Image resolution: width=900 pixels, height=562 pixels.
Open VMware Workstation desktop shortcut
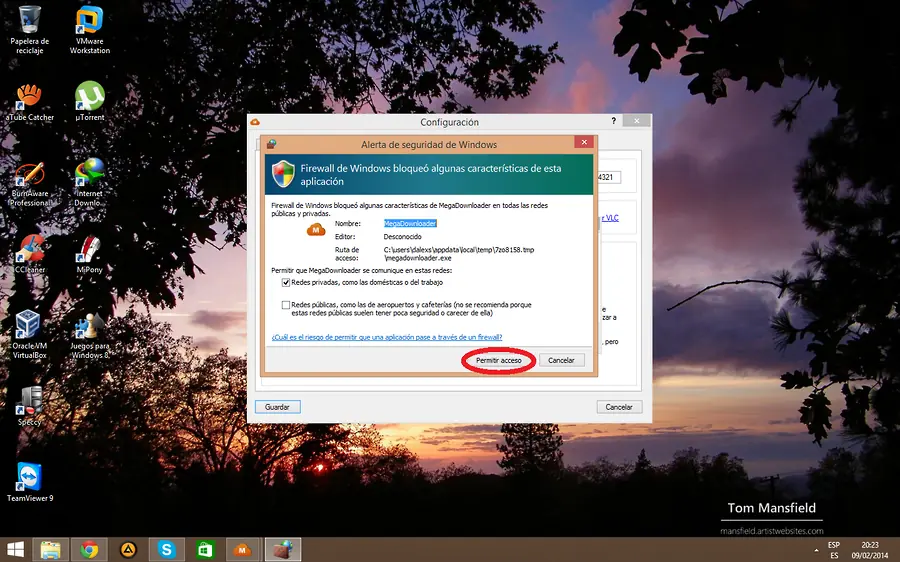coord(90,30)
